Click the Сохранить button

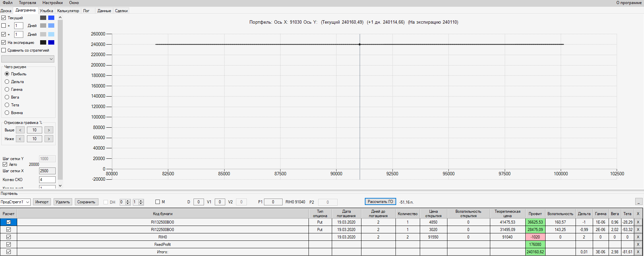(x=86, y=202)
